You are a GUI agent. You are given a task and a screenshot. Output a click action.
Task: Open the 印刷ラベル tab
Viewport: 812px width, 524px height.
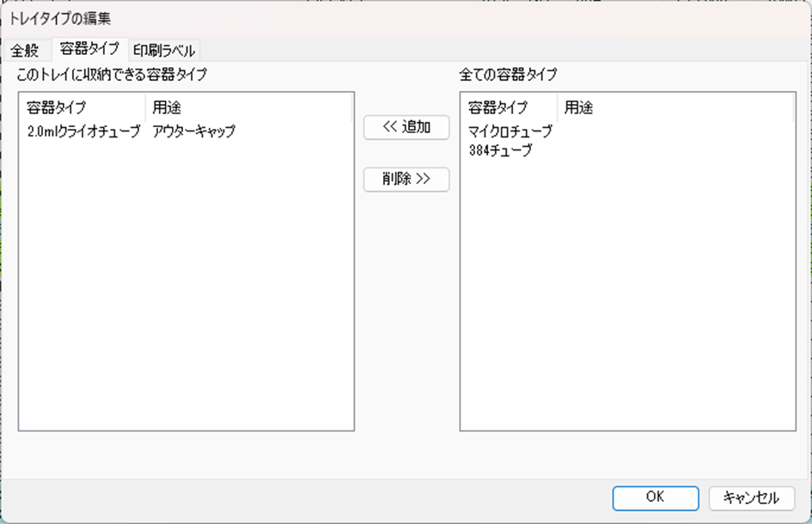pyautogui.click(x=164, y=50)
